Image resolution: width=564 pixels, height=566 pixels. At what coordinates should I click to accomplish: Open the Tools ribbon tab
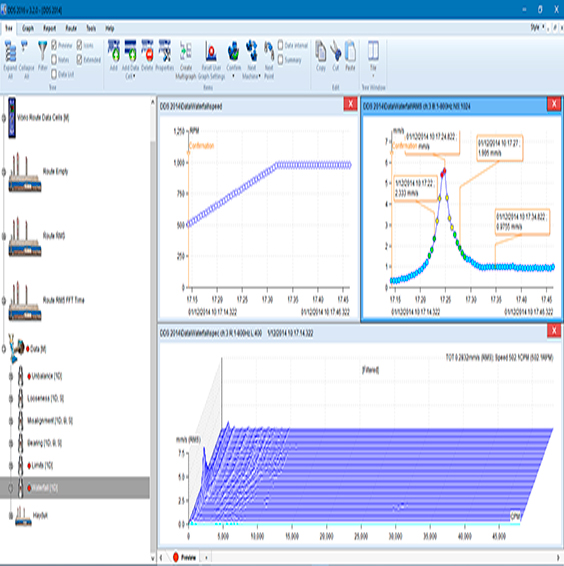(91, 28)
